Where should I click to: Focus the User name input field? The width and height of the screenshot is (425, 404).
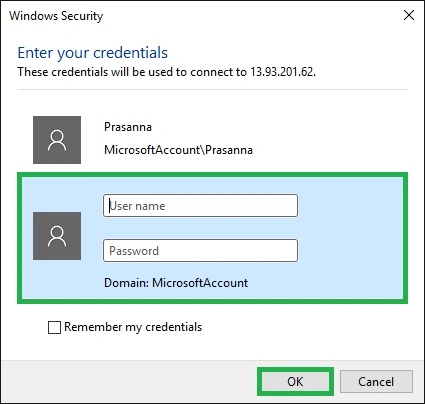coord(200,206)
